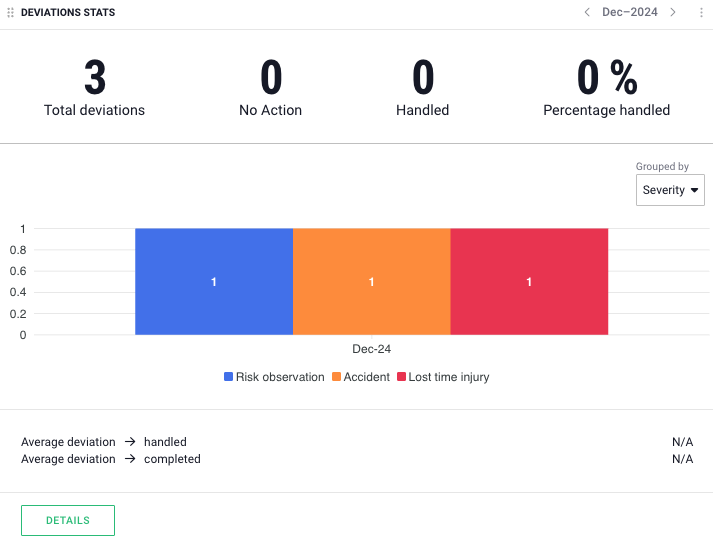The height and width of the screenshot is (545, 713).
Task: Click the Dec-24 axis label
Action: (x=372, y=349)
